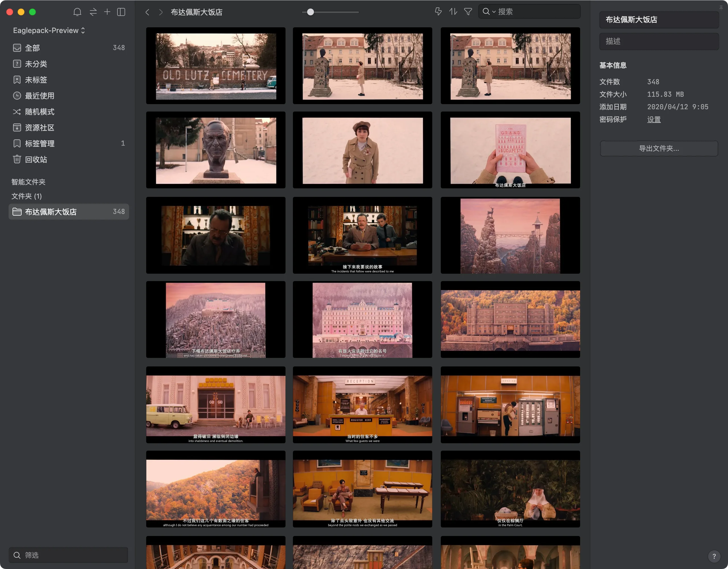The image size is (728, 569).
Task: Open 资源社区 in the sidebar
Action: point(69,127)
